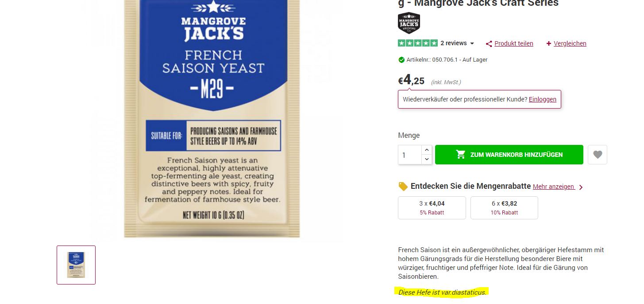Click the heart wishlist icon
This screenshot has width=644, height=304.
[598, 155]
